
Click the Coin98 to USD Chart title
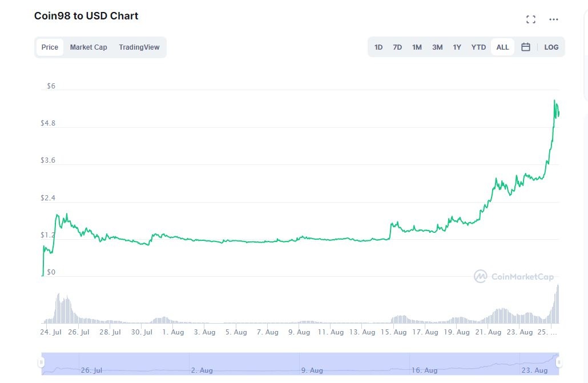[86, 15]
